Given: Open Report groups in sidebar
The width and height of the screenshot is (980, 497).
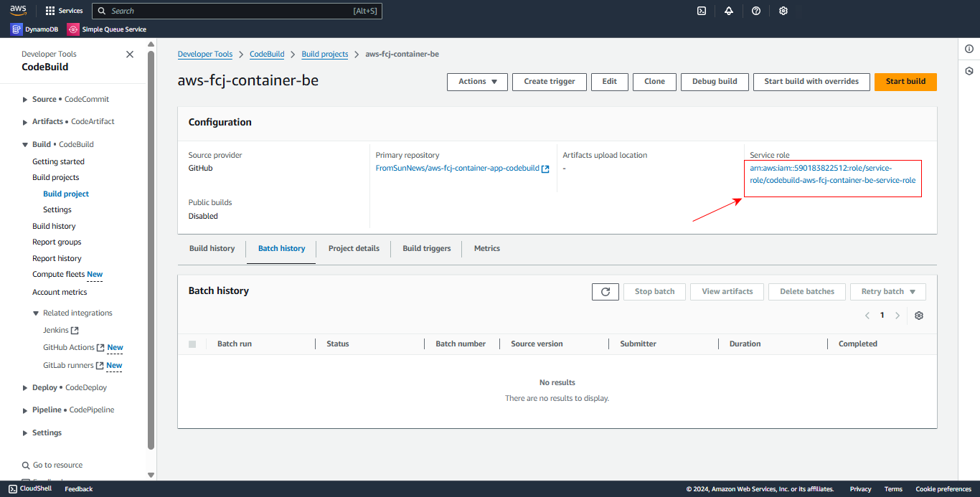Looking at the screenshot, I should [57, 242].
